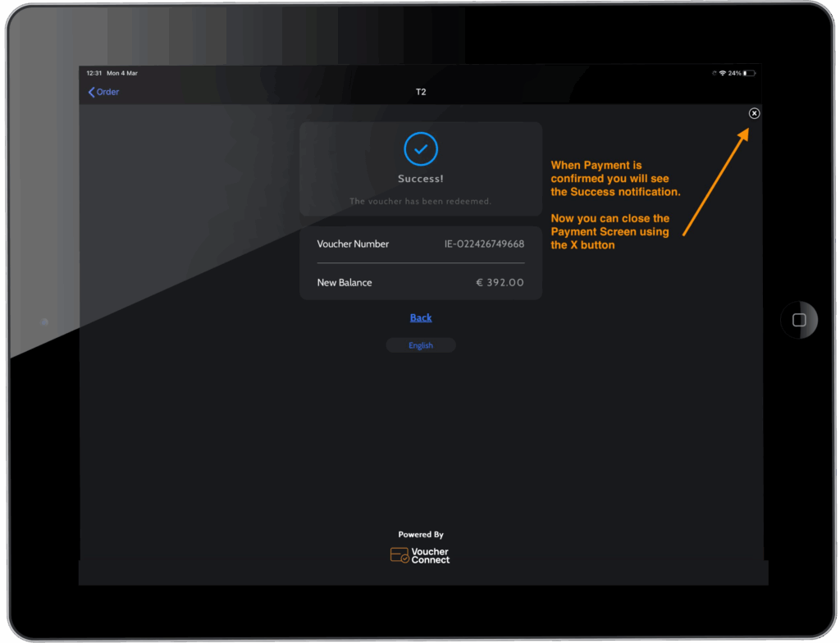The height and width of the screenshot is (643, 840).
Task: Tap the € 392.00 balance value
Action: tap(500, 282)
